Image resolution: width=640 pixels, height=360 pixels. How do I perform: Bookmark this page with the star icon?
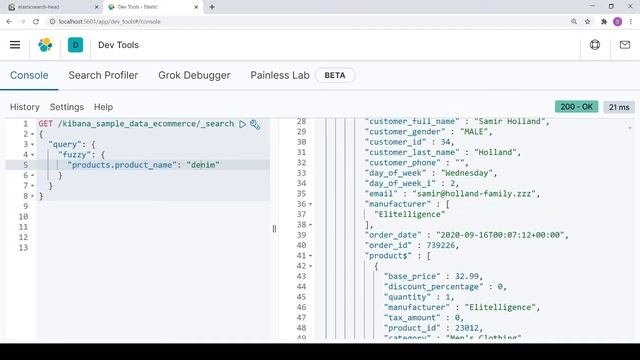(x=587, y=22)
